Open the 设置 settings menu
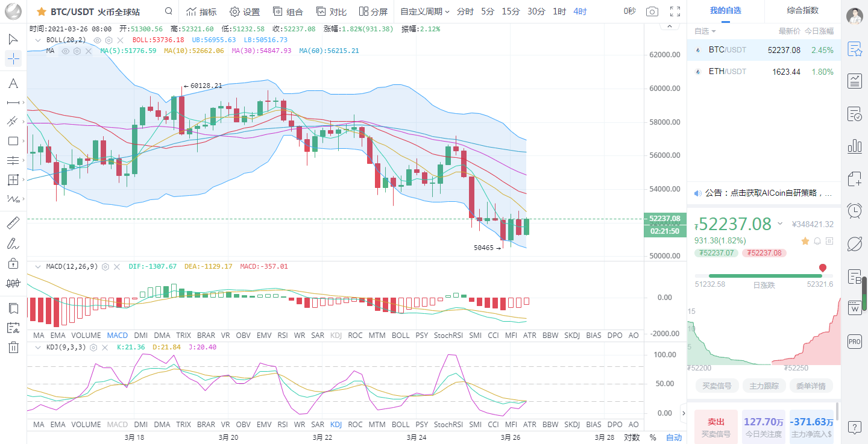The height and width of the screenshot is (444, 868). pos(245,11)
